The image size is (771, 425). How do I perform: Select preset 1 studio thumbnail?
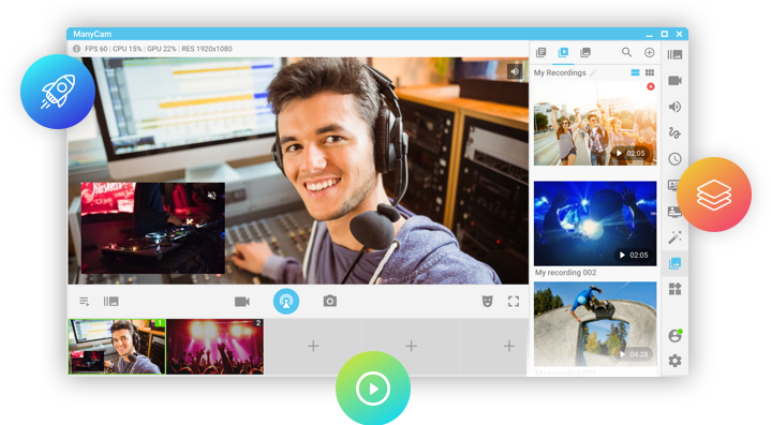[117, 346]
